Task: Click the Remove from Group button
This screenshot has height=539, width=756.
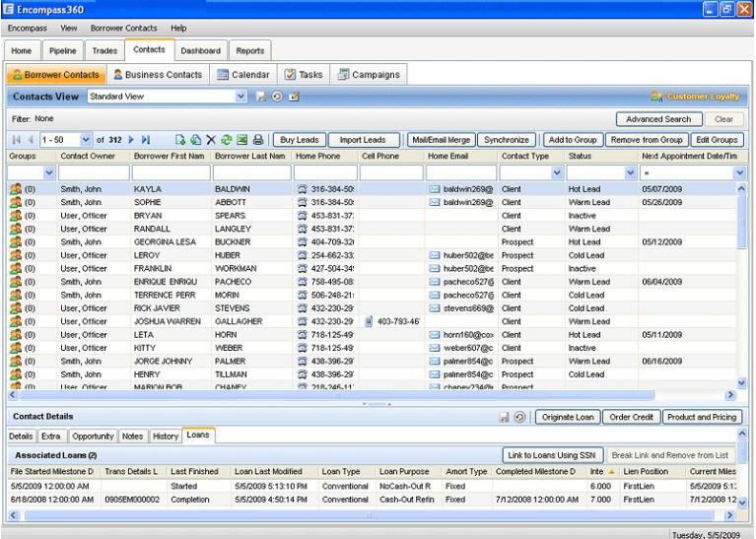Action: 647,140
